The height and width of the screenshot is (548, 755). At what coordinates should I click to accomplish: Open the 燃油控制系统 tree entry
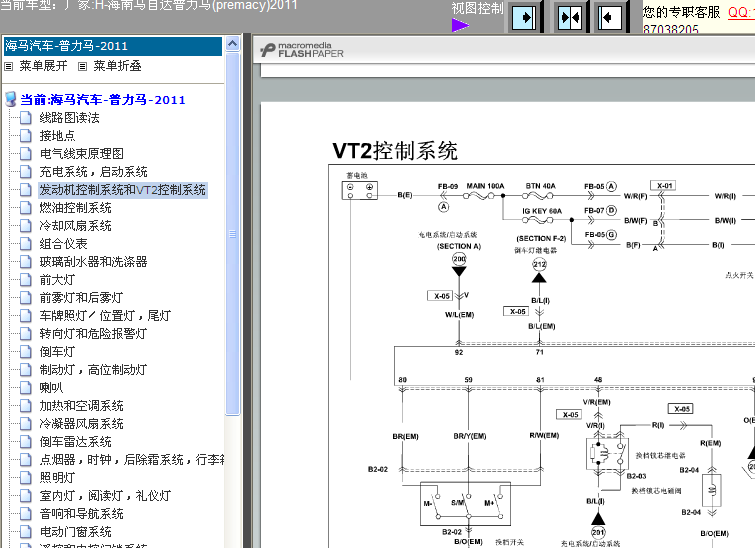75,208
